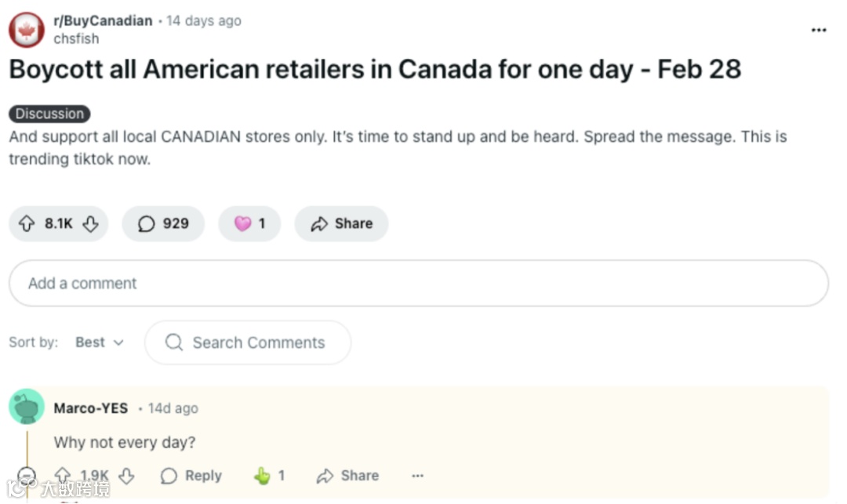Click the Search Comments box
847x504 pixels.
tap(248, 343)
